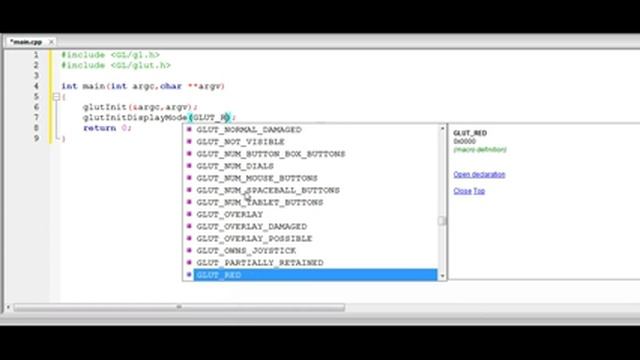Click the include GL/glut.h line
This screenshot has height=360, width=640.
116,65
